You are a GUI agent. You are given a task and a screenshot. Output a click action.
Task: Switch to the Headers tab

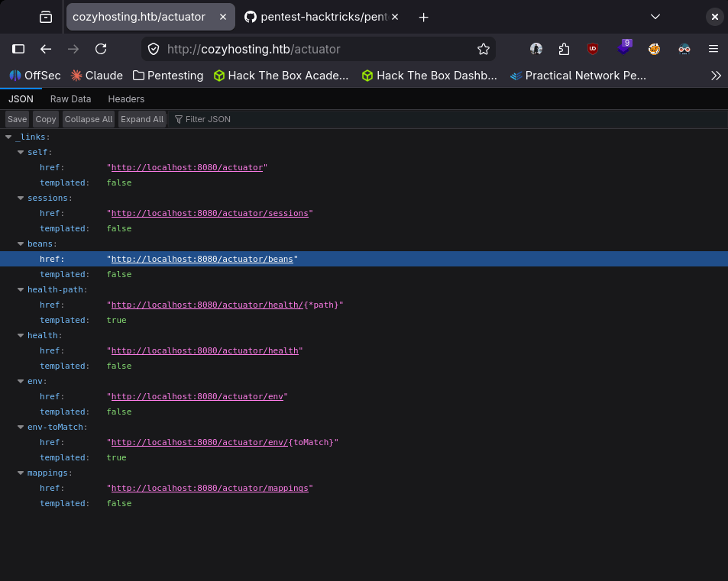(x=126, y=99)
